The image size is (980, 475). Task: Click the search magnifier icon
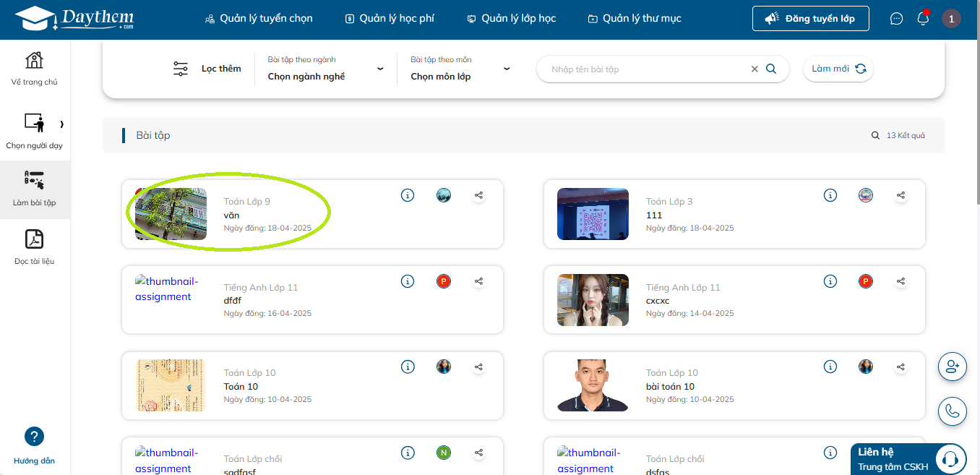(771, 69)
